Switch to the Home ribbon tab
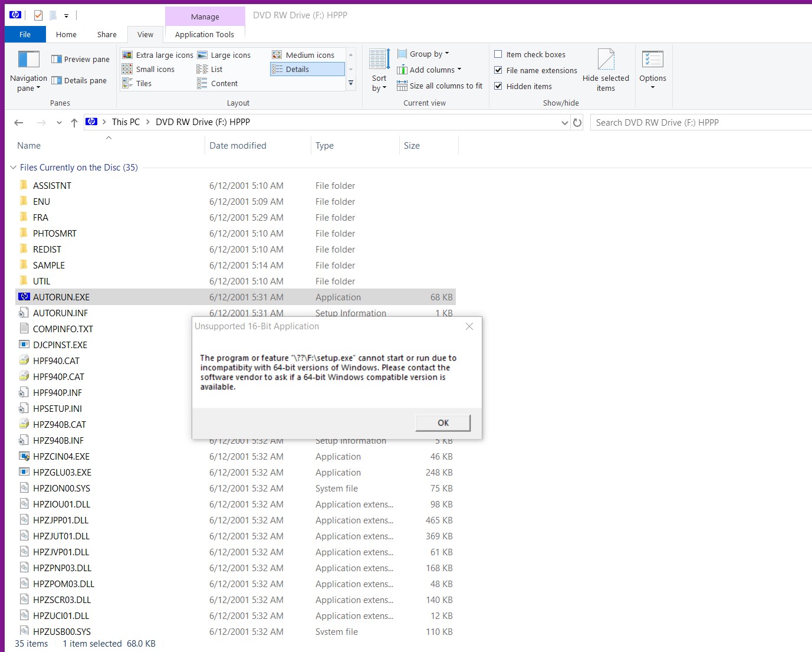This screenshot has height=652, width=812. tap(66, 34)
